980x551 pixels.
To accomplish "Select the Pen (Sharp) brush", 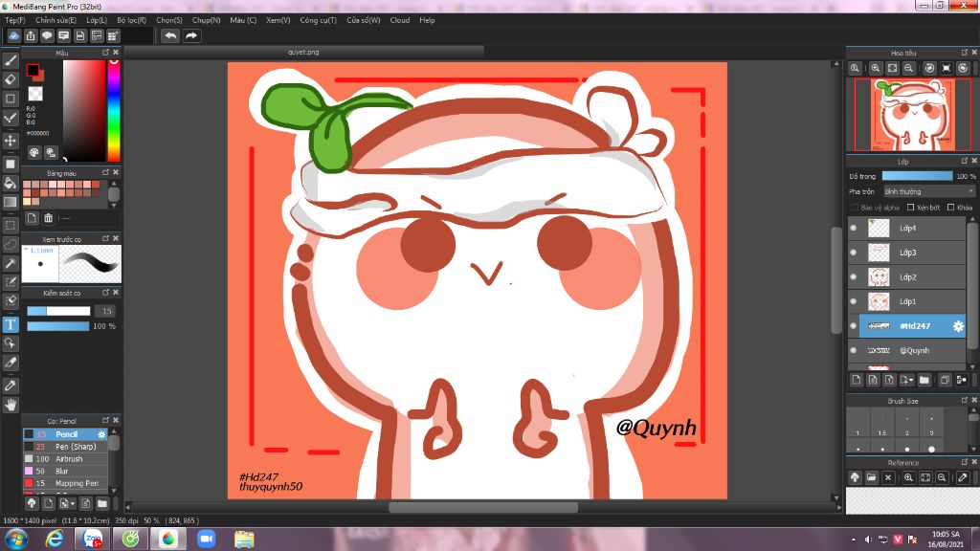I will pyautogui.click(x=66, y=447).
